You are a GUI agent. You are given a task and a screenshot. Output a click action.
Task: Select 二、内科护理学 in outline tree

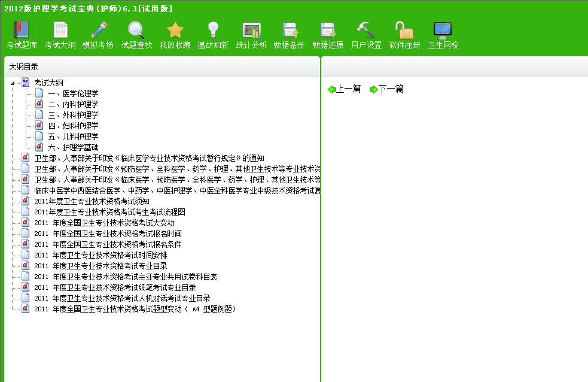[x=73, y=104]
